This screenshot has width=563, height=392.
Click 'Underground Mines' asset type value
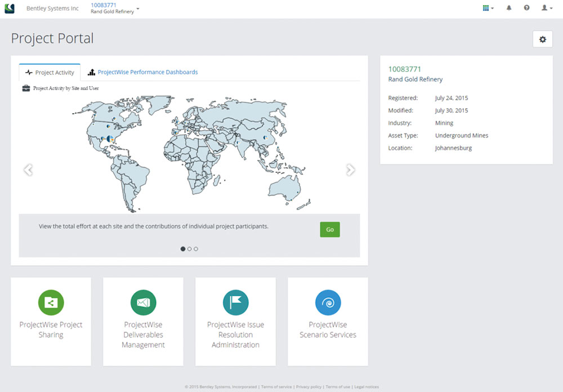pos(462,136)
